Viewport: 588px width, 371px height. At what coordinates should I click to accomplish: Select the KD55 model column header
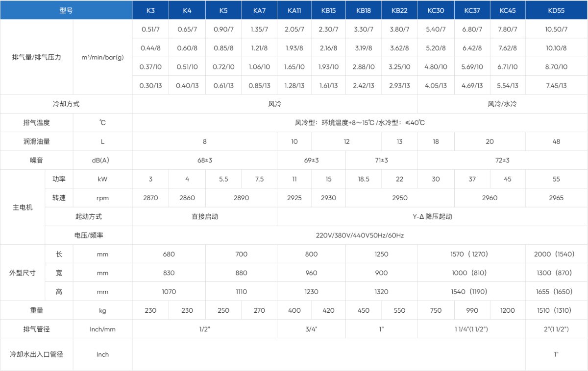pyautogui.click(x=556, y=10)
